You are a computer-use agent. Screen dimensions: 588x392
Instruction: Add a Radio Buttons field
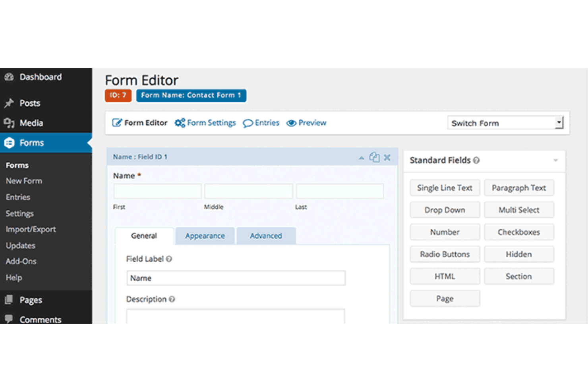click(x=445, y=254)
